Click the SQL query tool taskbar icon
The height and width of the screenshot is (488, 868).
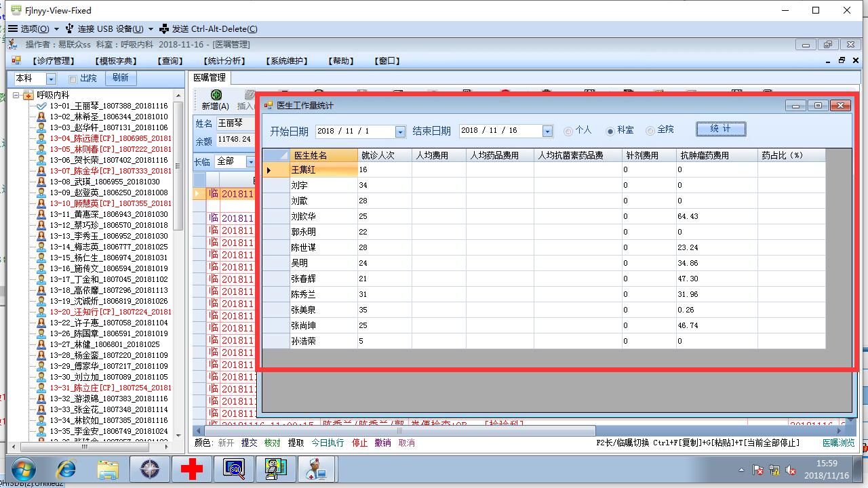tap(234, 469)
